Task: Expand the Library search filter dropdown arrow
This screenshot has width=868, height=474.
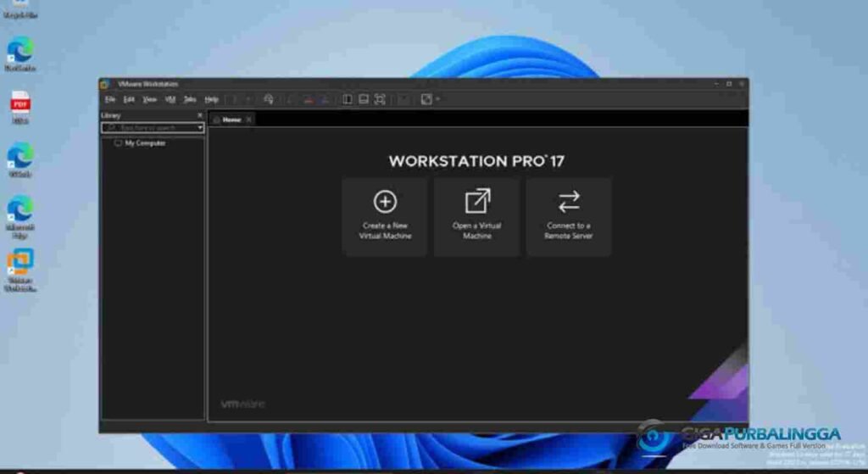Action: 200,128
